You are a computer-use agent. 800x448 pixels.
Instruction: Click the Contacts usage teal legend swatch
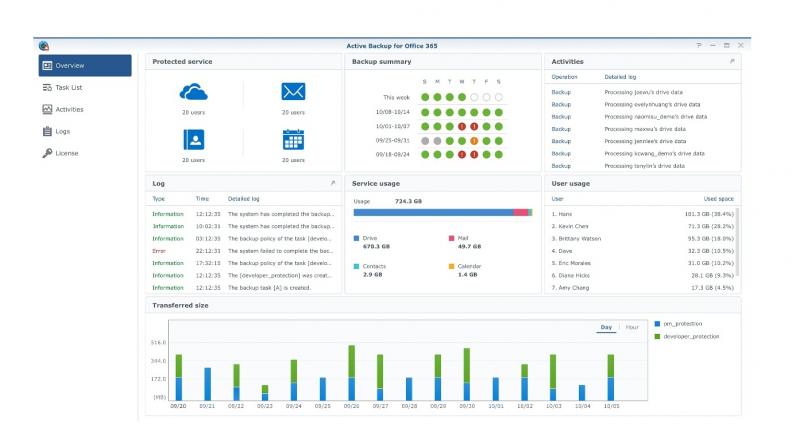click(356, 266)
